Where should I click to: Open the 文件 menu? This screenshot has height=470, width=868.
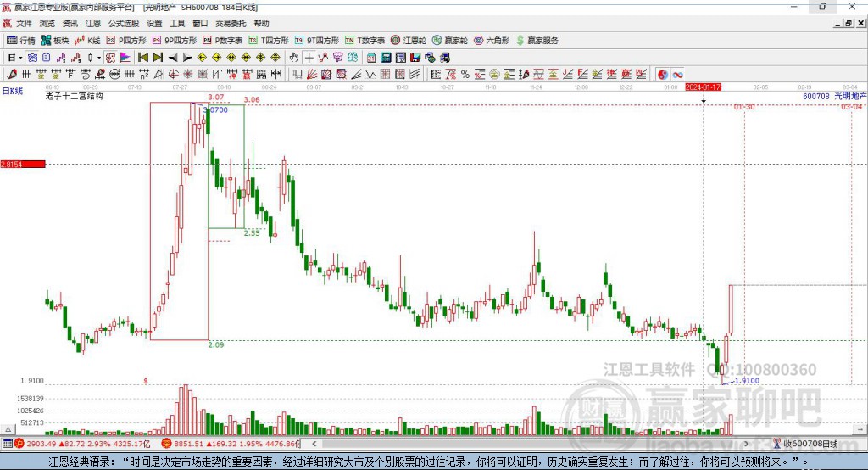point(24,23)
